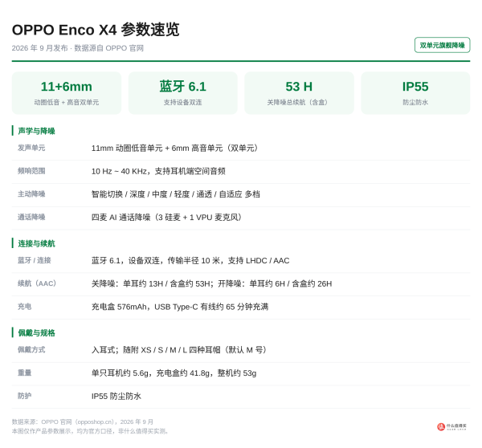Click the 单只耳机约 5.6g weight value
The height and width of the screenshot is (448, 482).
coord(174,373)
